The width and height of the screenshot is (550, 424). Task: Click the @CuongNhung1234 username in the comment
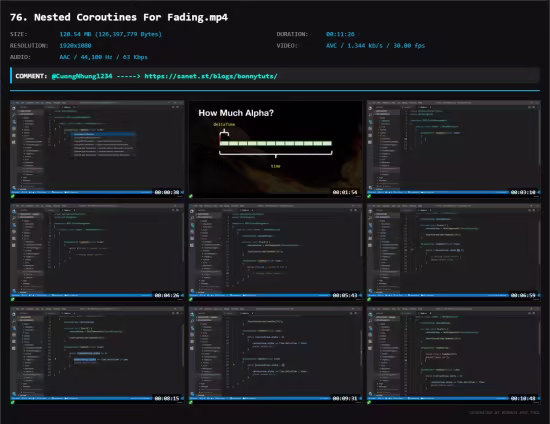82,76
